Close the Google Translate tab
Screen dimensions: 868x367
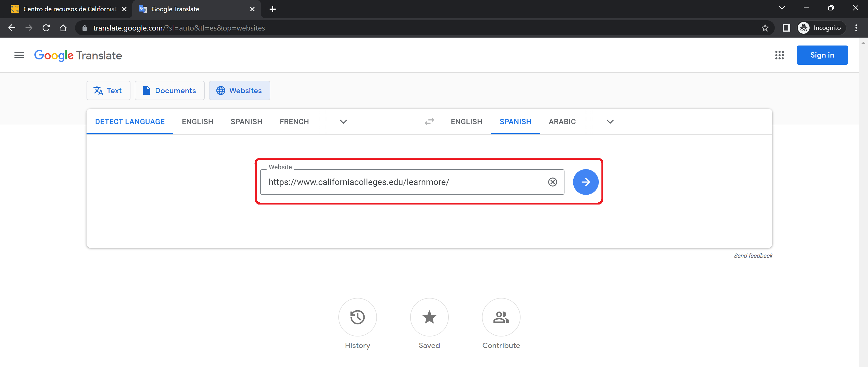coord(252,9)
